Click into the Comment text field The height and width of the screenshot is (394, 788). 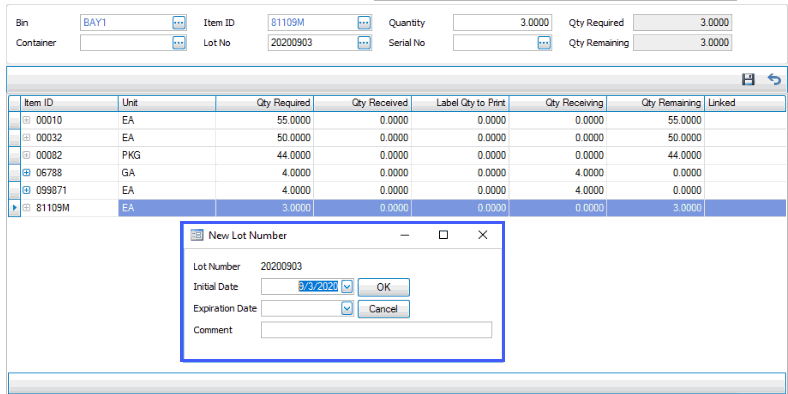(376, 330)
